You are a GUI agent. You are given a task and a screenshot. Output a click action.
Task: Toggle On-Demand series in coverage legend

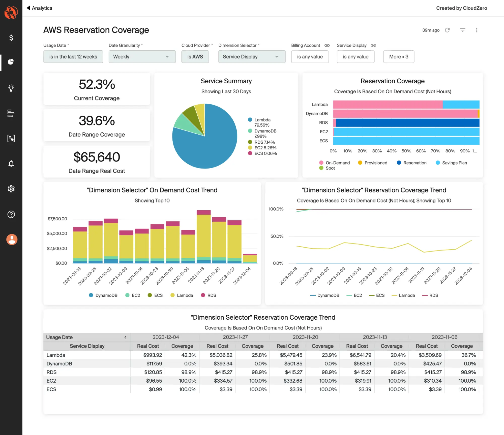point(335,163)
